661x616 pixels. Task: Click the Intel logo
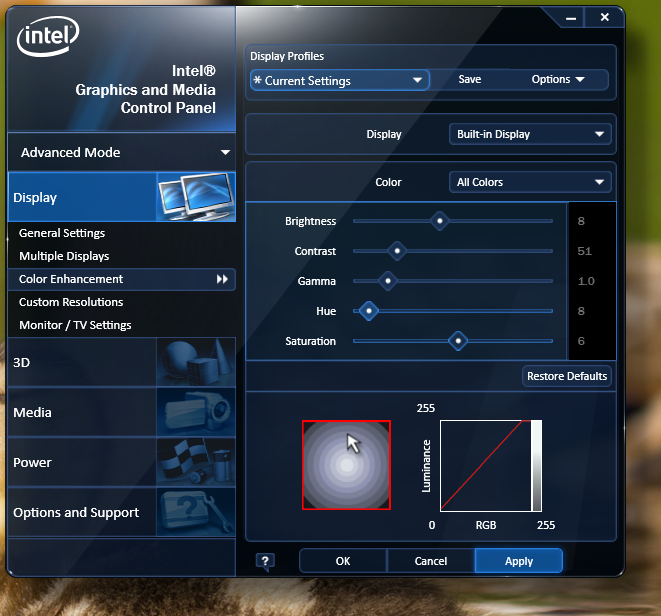(48, 36)
